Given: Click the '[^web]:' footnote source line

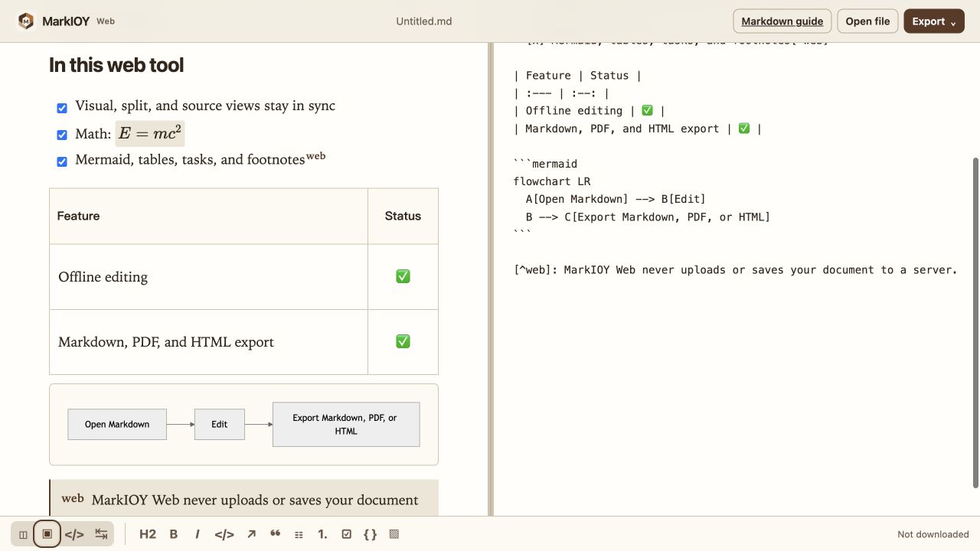Looking at the screenshot, I should (x=735, y=269).
